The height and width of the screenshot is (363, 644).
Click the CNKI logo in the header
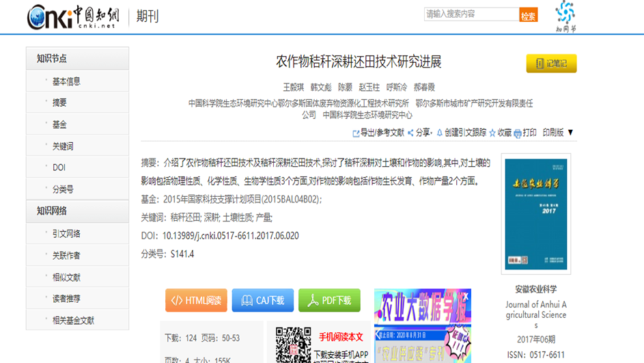73,16
